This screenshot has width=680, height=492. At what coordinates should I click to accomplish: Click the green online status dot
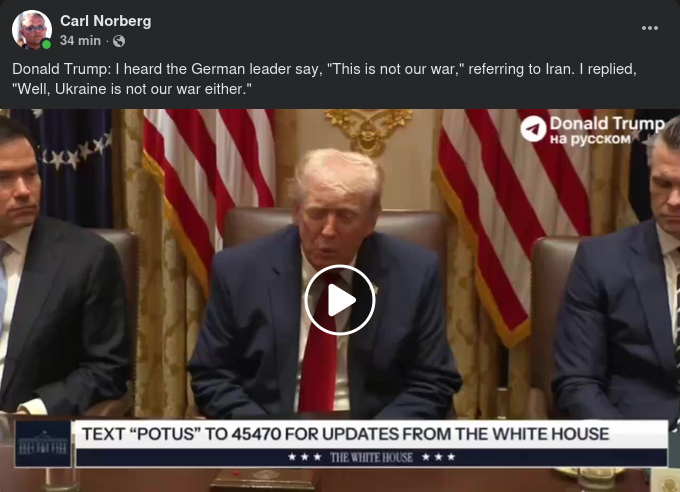[x=46, y=44]
